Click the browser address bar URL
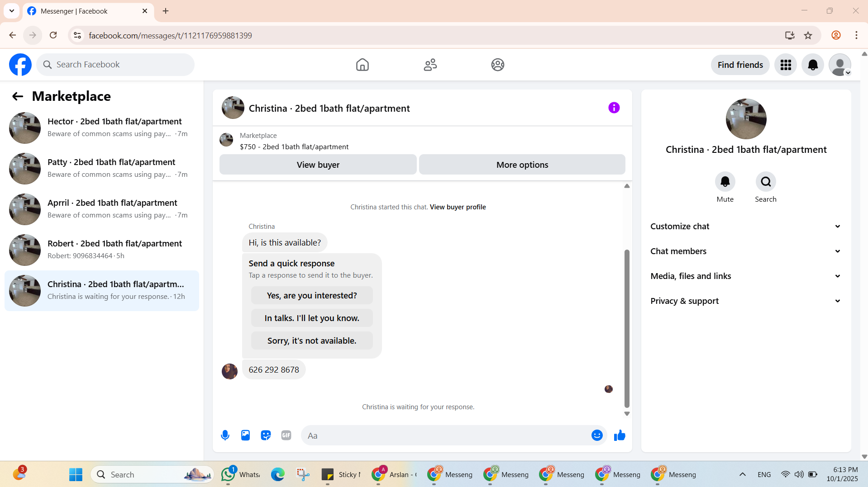 click(x=170, y=35)
